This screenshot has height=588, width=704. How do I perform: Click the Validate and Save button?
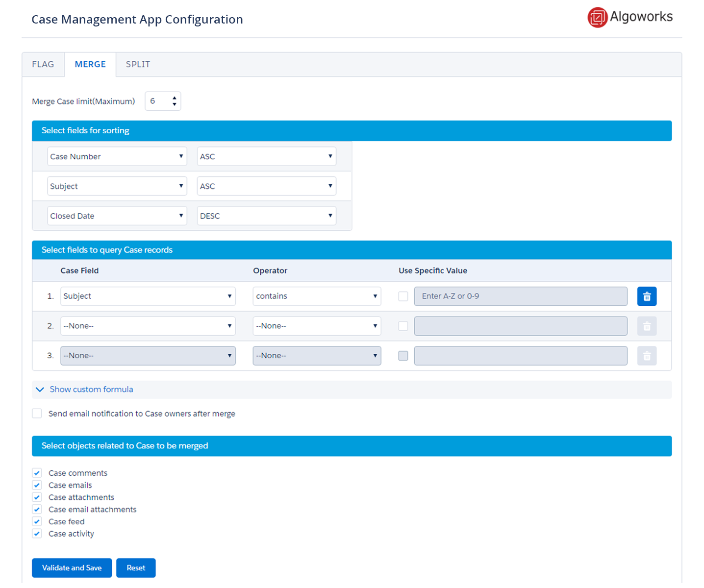(x=72, y=567)
